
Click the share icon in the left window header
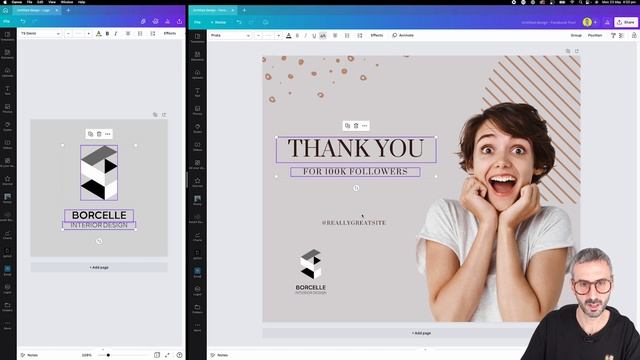(179, 21)
